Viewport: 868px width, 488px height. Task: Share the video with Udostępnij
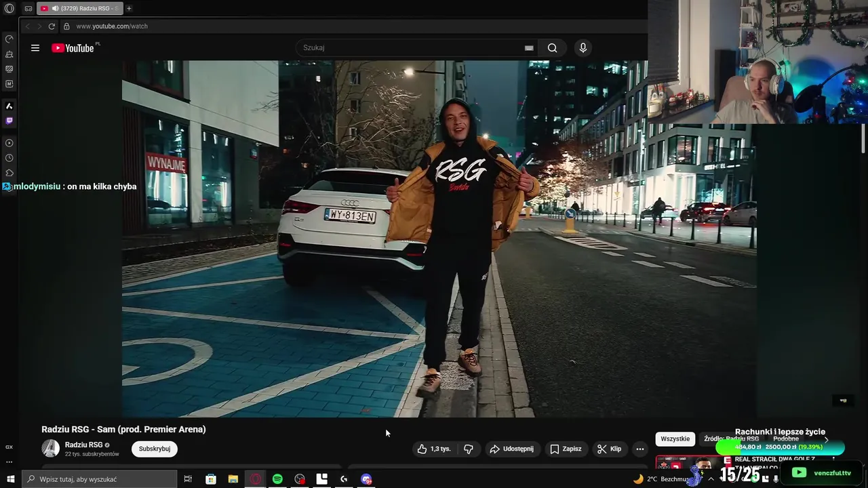(x=512, y=449)
